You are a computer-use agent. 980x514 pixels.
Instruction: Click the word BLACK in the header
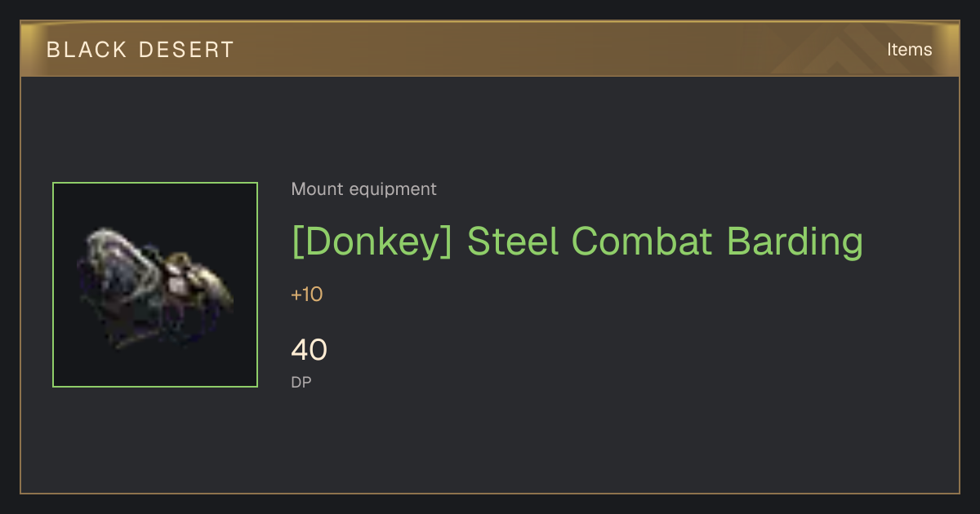tap(87, 50)
